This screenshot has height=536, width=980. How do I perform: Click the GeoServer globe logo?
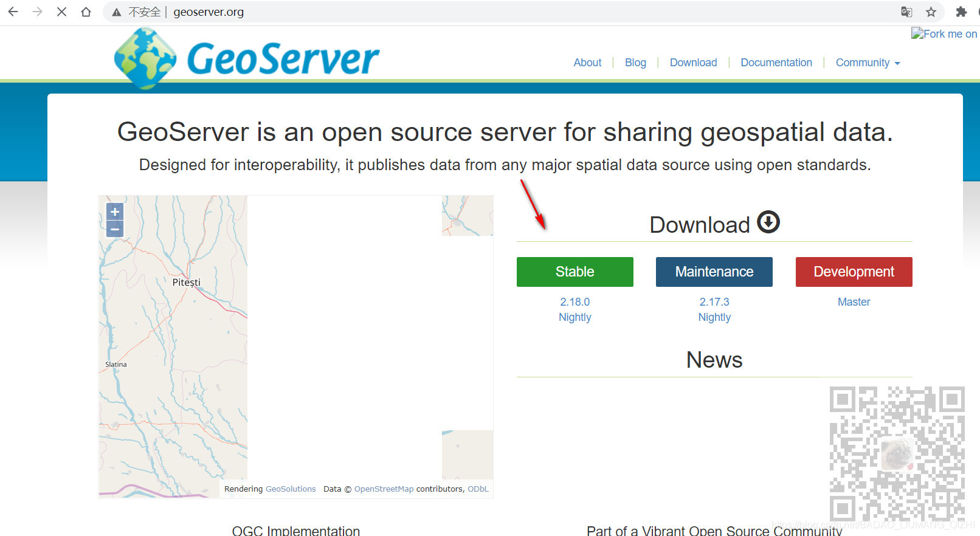coord(145,59)
